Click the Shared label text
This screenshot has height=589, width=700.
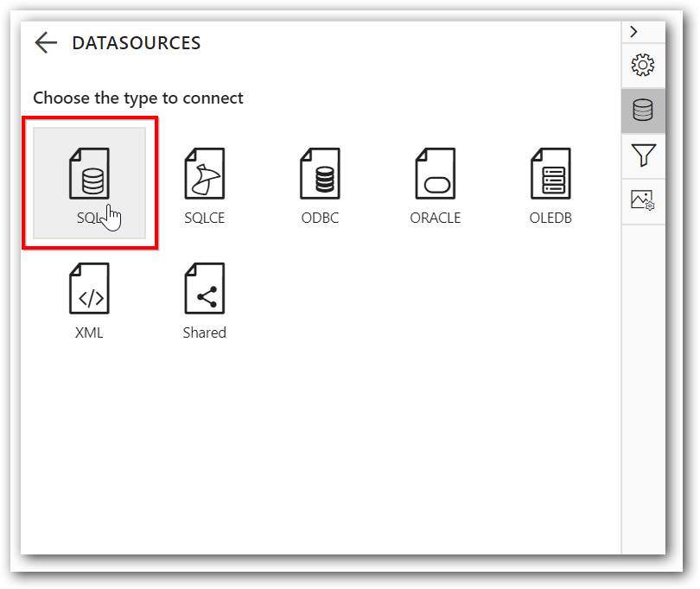click(204, 332)
